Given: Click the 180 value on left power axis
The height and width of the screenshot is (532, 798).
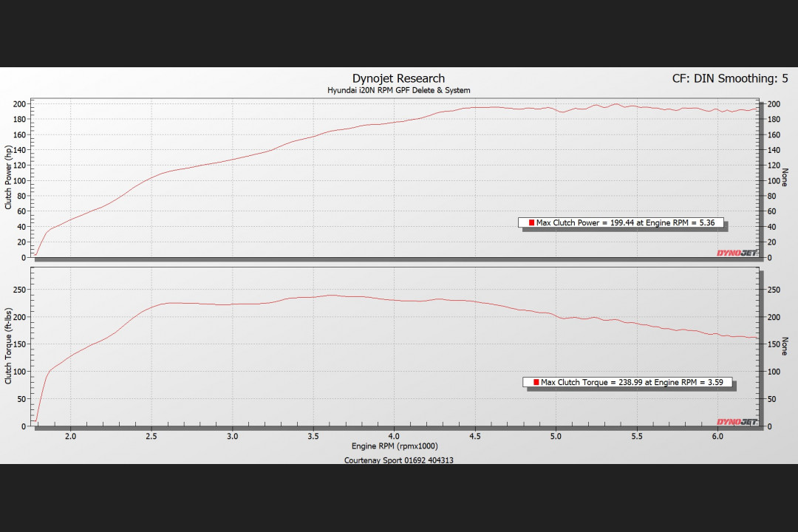Looking at the screenshot, I should [18, 119].
